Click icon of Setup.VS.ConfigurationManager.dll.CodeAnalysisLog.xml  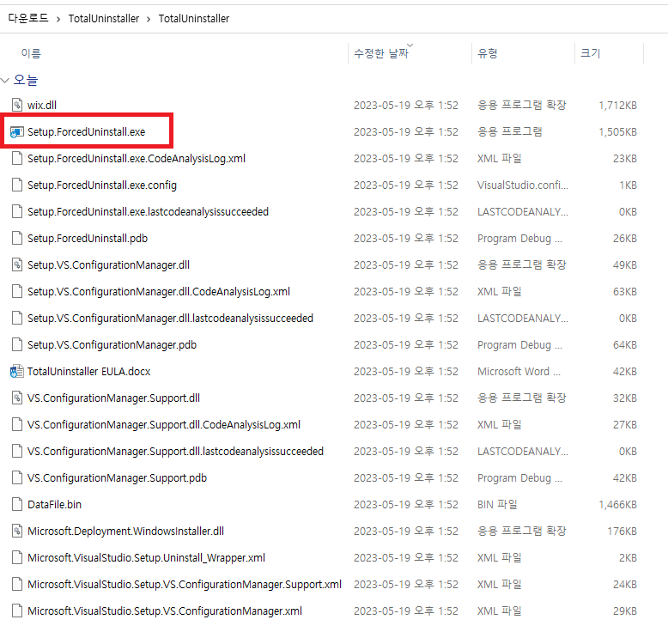17,291
